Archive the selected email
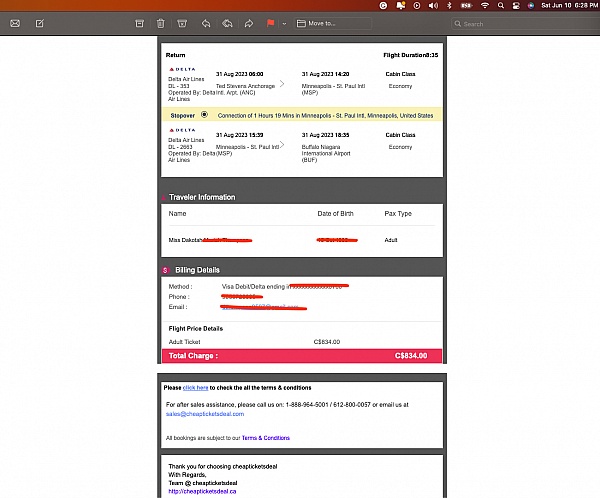Screen dimensions: 600x498 (140, 24)
